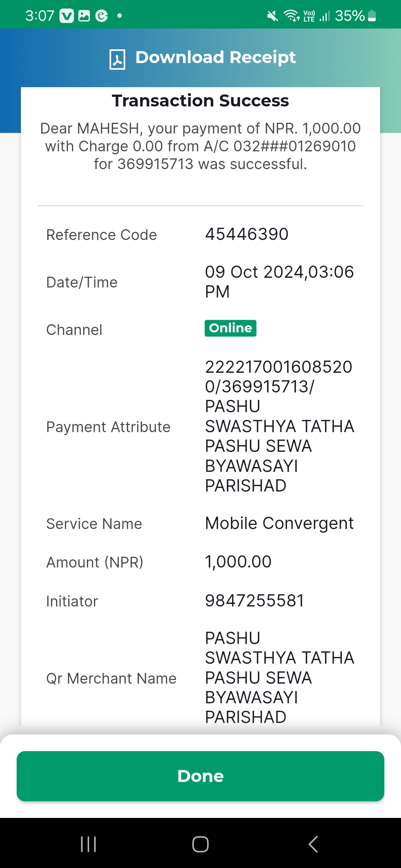Tap the gallery image notification icon
This screenshot has height=868, width=401.
[84, 16]
